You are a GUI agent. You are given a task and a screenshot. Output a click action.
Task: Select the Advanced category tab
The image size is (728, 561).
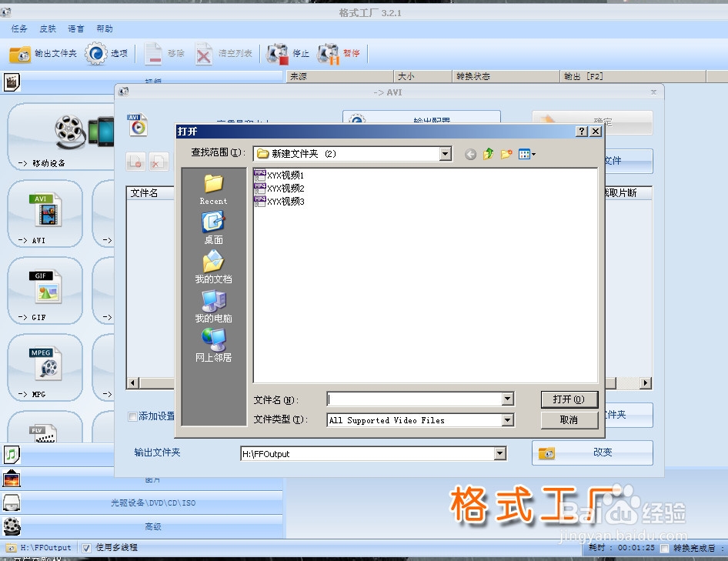click(x=152, y=526)
